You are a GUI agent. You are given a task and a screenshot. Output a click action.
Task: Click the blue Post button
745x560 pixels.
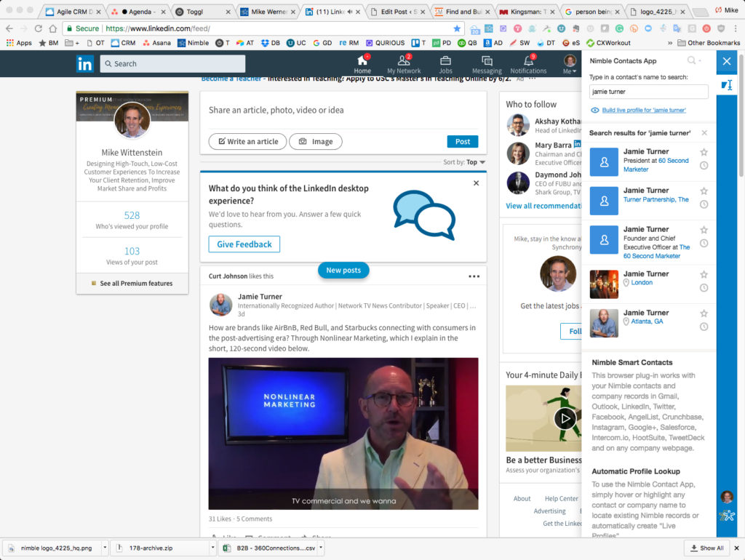click(x=462, y=142)
